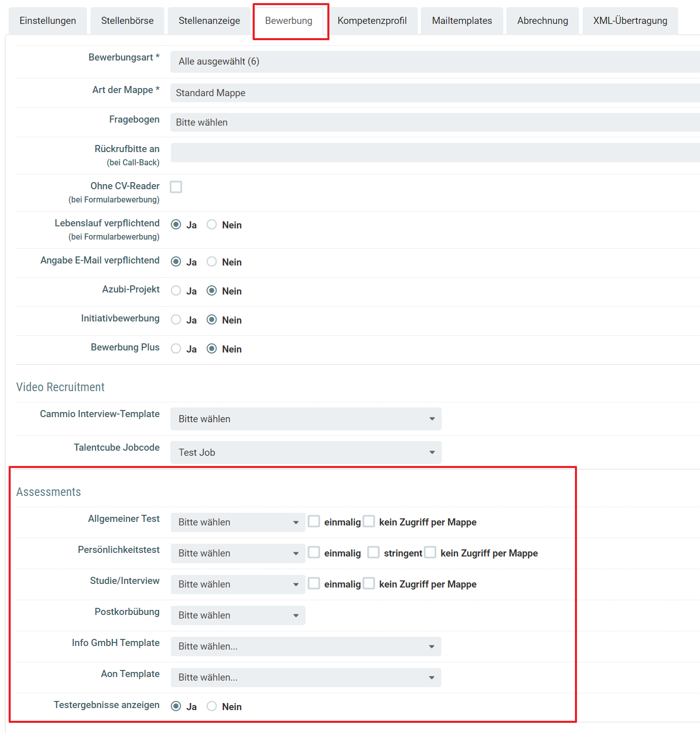Open the Allgemeiner Test dropdown
The height and width of the screenshot is (733, 700).
(238, 522)
